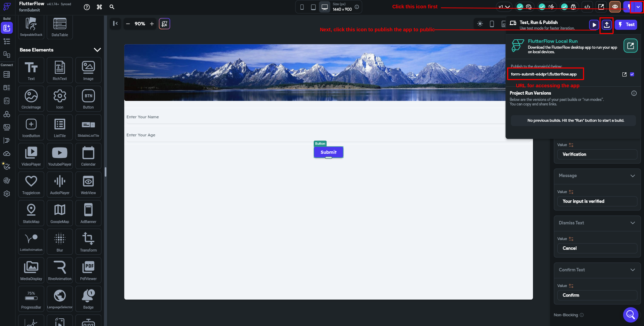Uncheck the flutterflow.app domain checkbox
The width and height of the screenshot is (644, 326).
click(x=632, y=74)
